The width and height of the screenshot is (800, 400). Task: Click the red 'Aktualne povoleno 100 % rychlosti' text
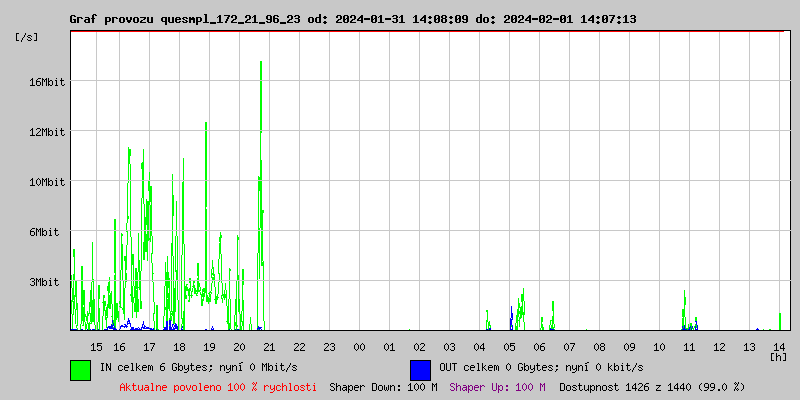(x=218, y=386)
